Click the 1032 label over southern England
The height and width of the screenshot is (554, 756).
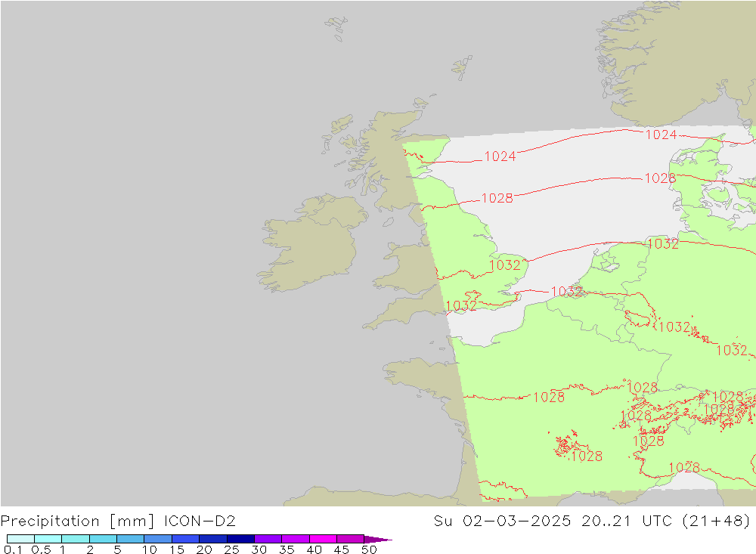click(461, 305)
